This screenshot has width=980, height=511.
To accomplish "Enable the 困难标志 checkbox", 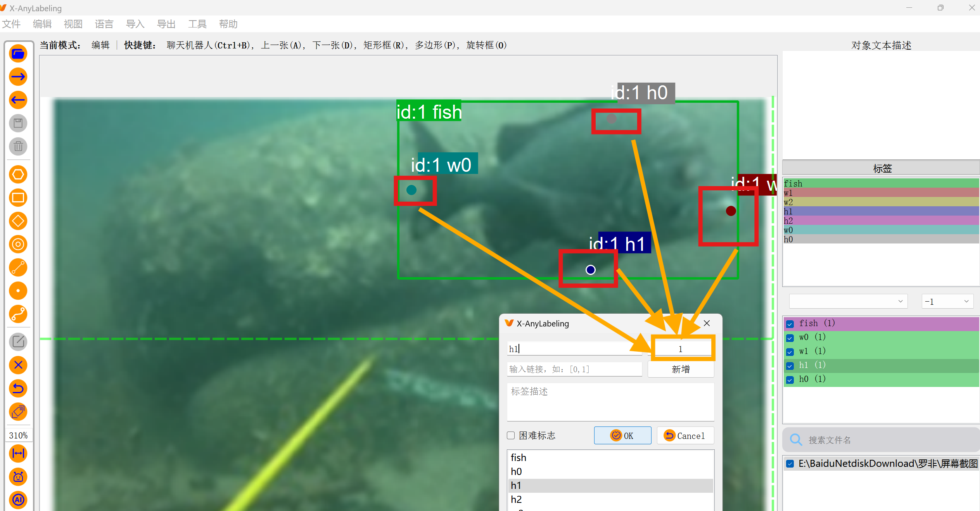I will (x=510, y=435).
